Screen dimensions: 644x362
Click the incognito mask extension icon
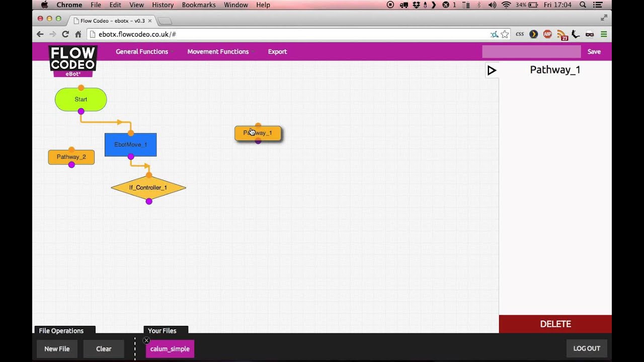point(590,34)
